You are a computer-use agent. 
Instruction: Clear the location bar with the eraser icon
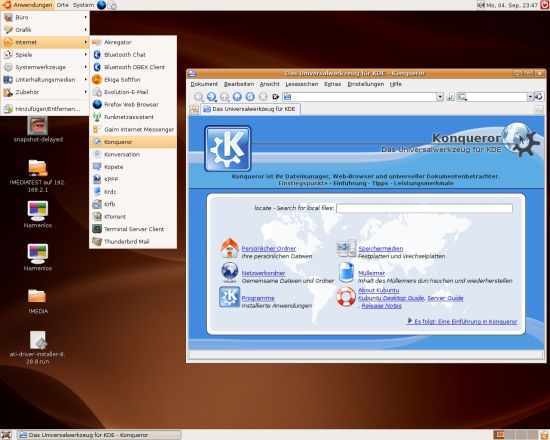click(276, 96)
